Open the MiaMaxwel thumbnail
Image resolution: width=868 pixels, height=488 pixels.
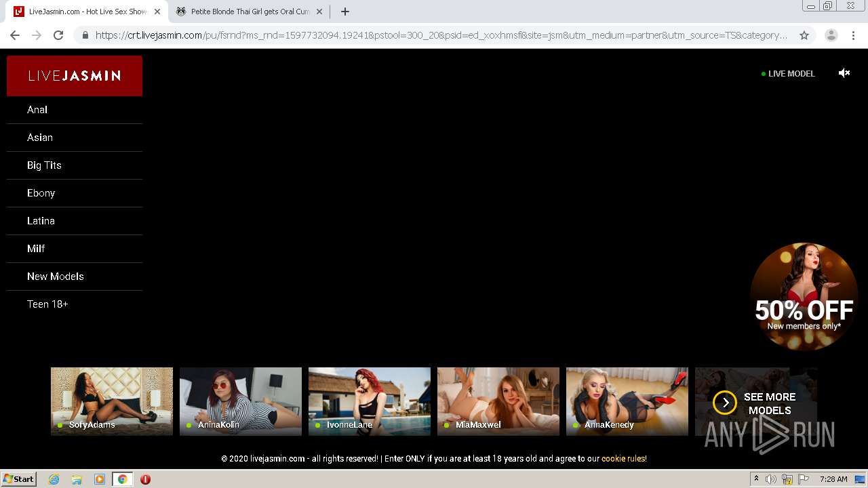coord(498,401)
